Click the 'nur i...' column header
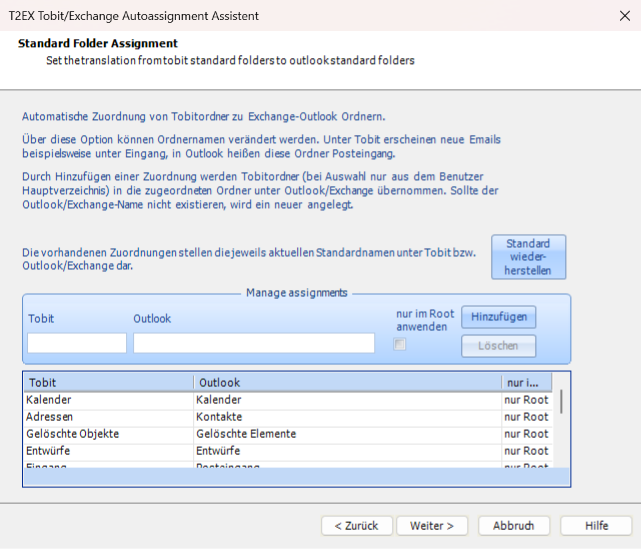Viewport: 641px width, 549px height. pyautogui.click(x=527, y=383)
